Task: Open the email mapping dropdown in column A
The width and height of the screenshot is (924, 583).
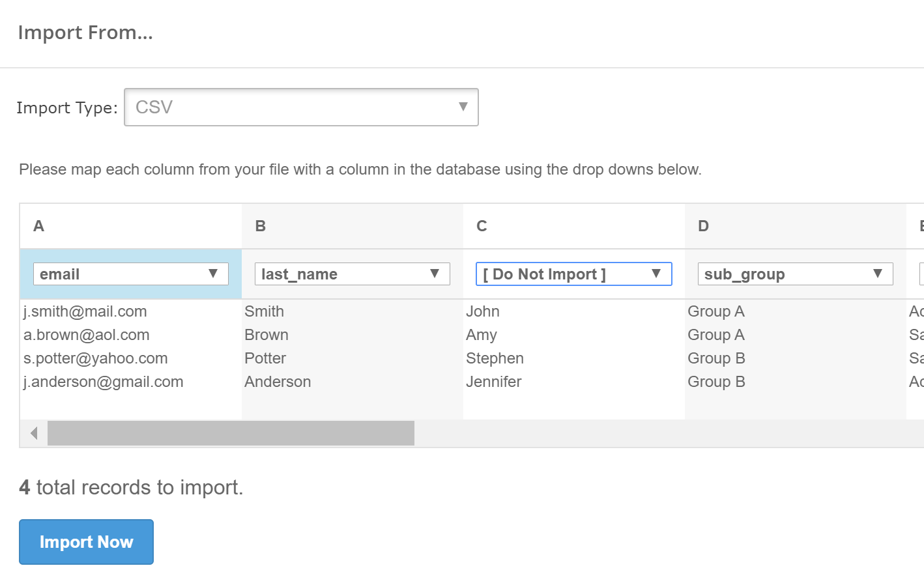Action: [130, 274]
